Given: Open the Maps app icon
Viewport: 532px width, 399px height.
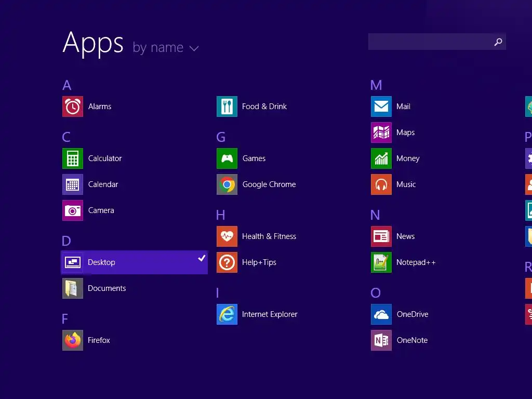Looking at the screenshot, I should click(381, 132).
